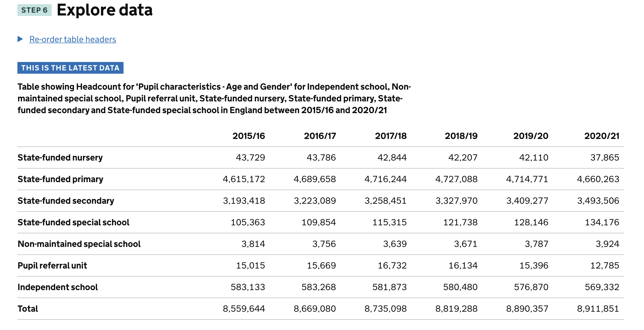Click the 2017/18 column header
This screenshot has width=644, height=330.
click(x=391, y=136)
